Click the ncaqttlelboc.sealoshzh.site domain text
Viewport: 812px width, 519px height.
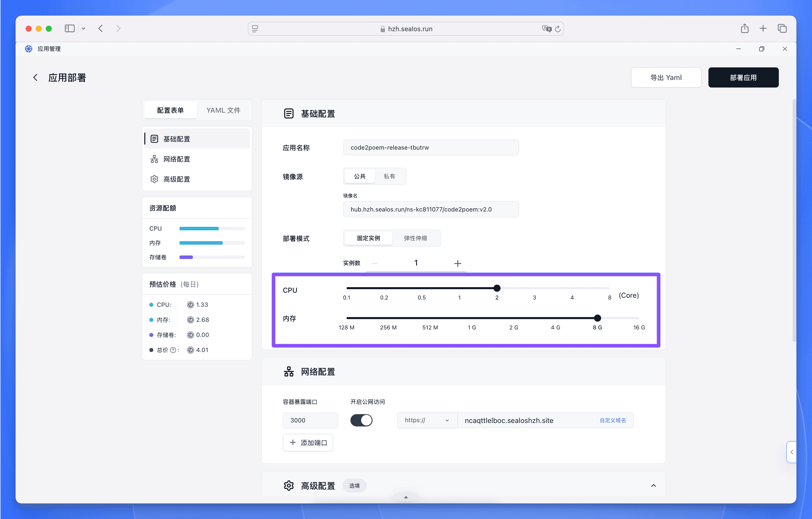pyautogui.click(x=509, y=420)
